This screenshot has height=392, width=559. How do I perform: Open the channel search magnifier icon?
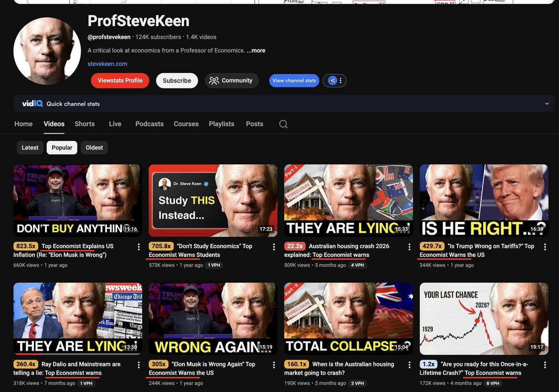click(x=283, y=124)
